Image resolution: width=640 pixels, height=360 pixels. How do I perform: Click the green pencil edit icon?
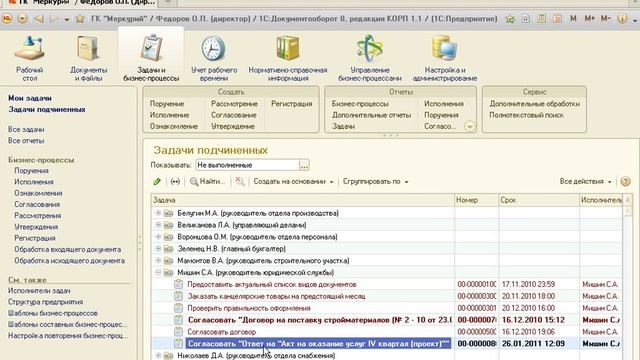pos(157,182)
